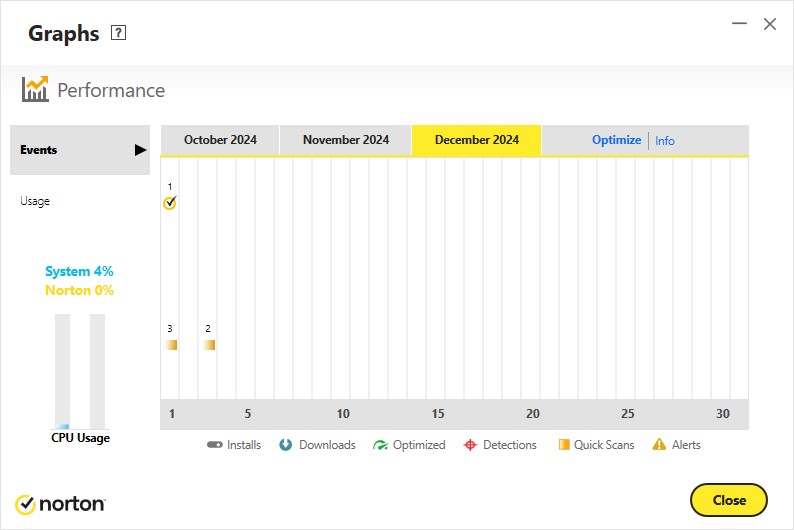Click the yellow Close button
Image resolution: width=794 pixels, height=530 pixels.
729,500
